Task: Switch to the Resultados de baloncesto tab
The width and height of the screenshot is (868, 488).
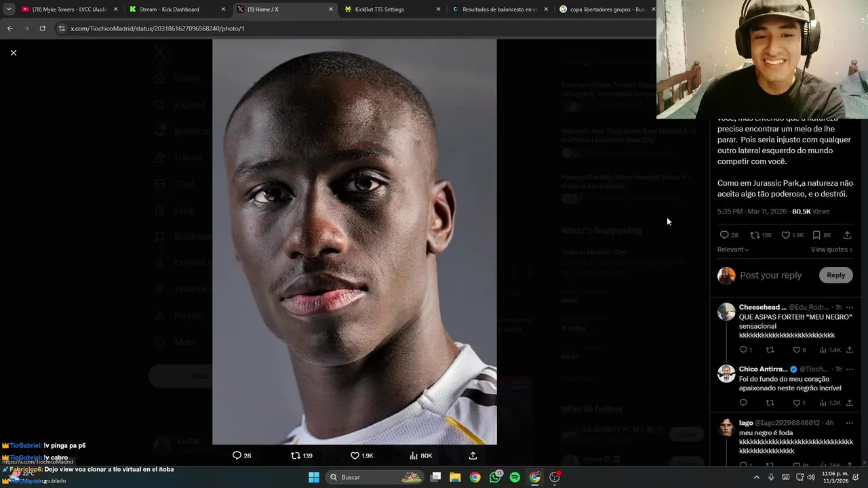Action: tap(499, 9)
